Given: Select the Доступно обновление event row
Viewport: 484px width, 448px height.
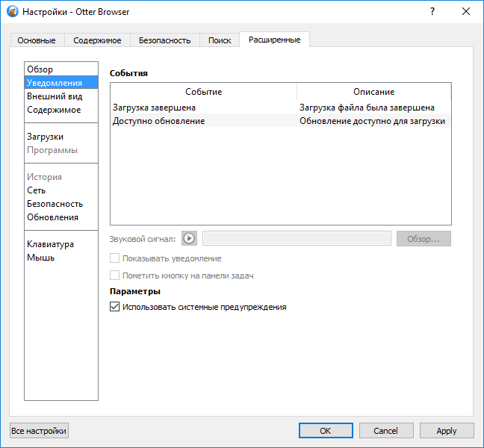Looking at the screenshot, I should point(281,121).
